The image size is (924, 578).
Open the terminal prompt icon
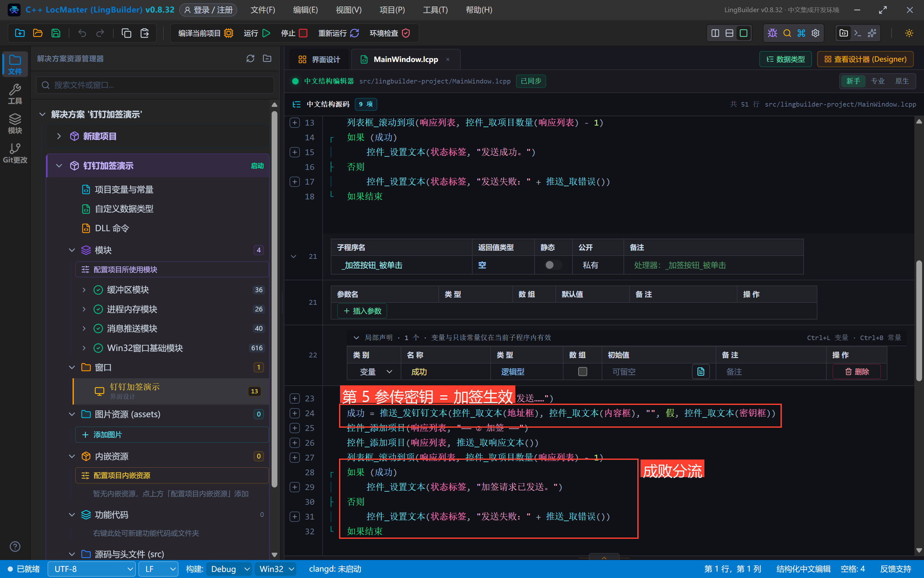click(858, 33)
